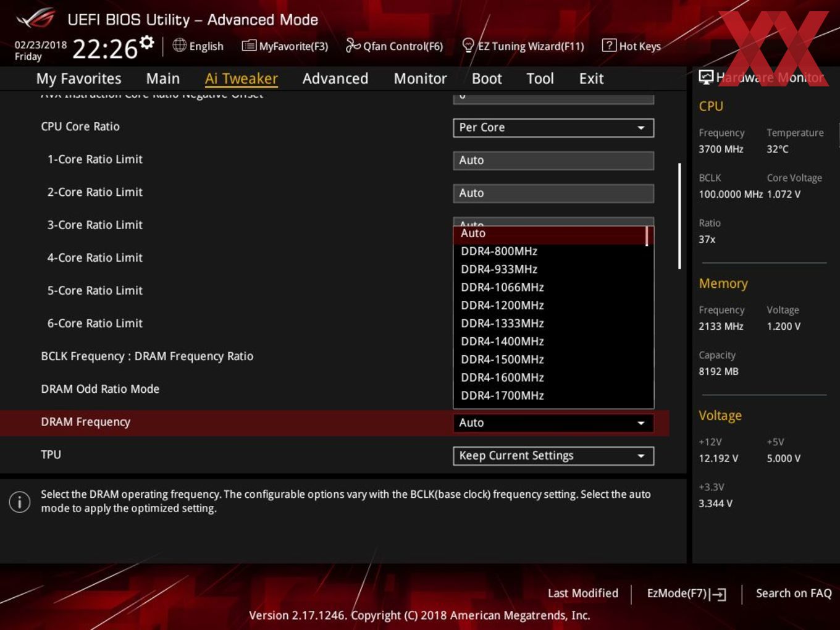Click the BCLK 100.0000 MHz value
The width and height of the screenshot is (840, 630).
[731, 194]
